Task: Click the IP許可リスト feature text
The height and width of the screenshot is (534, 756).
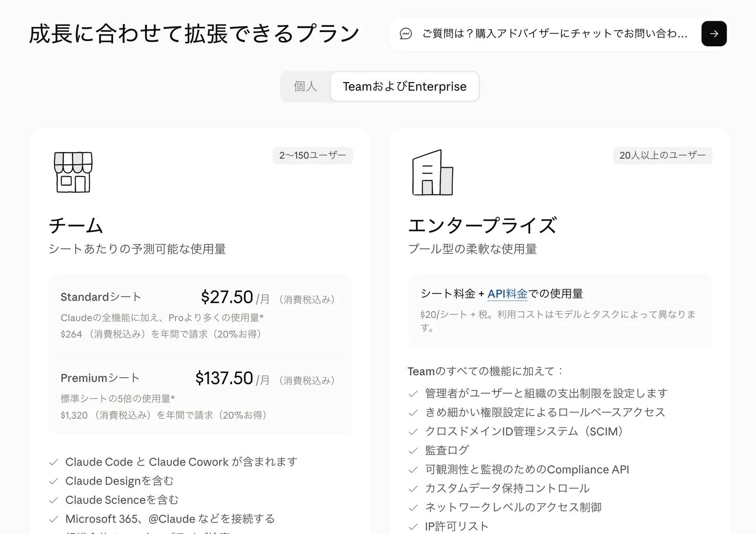Action: [456, 526]
